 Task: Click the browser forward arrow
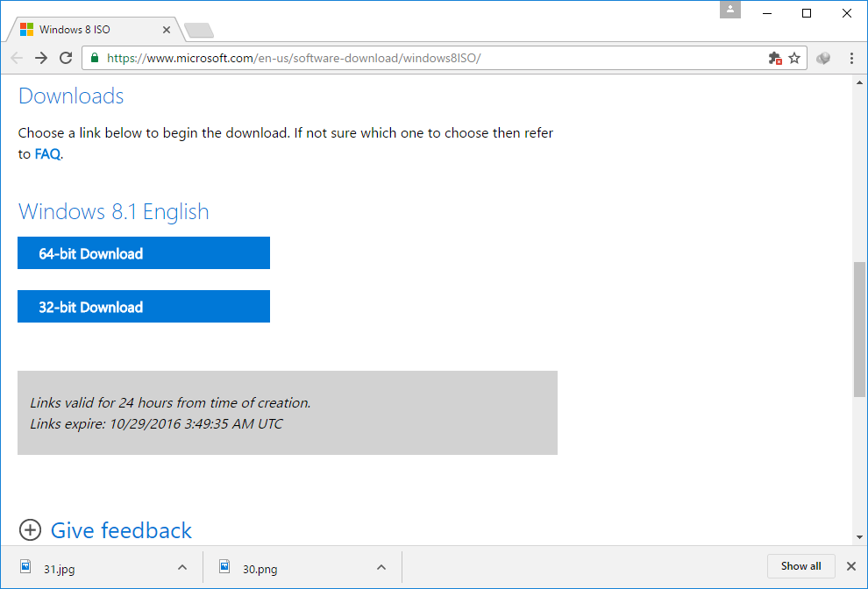click(x=41, y=58)
